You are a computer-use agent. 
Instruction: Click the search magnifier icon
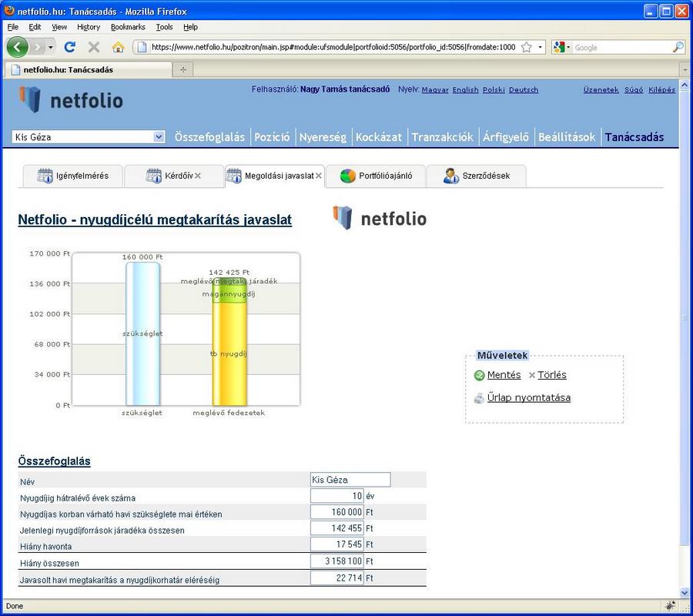(678, 47)
